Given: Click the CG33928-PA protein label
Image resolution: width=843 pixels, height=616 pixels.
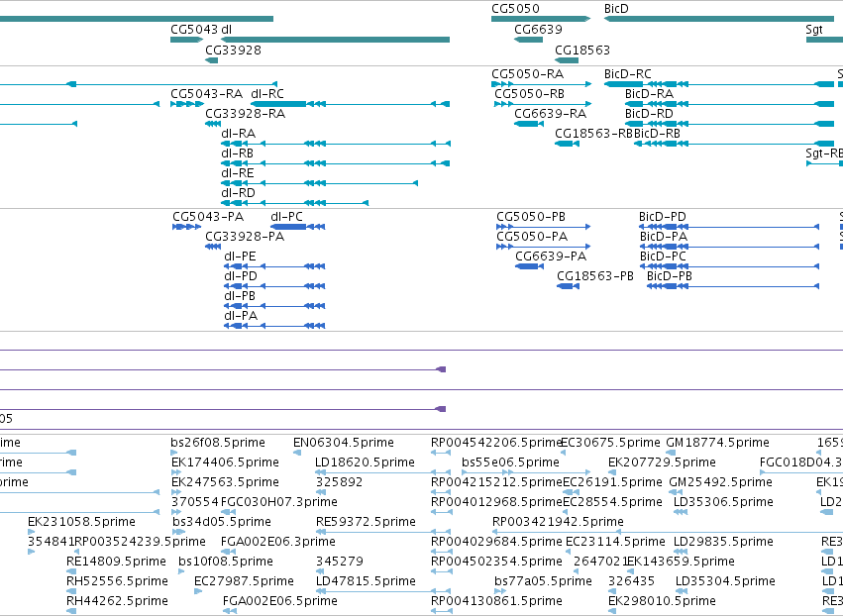Looking at the screenshot, I should coord(245,237).
